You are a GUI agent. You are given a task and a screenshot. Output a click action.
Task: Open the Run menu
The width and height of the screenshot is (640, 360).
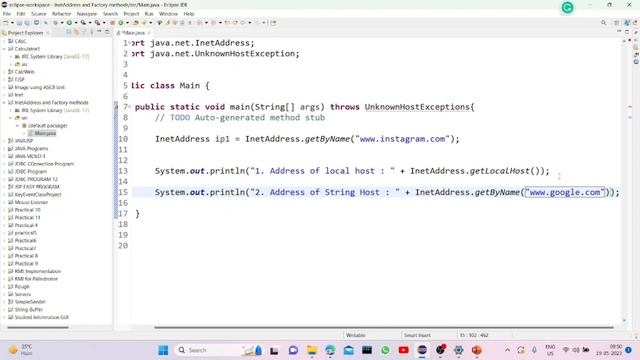[x=149, y=14]
